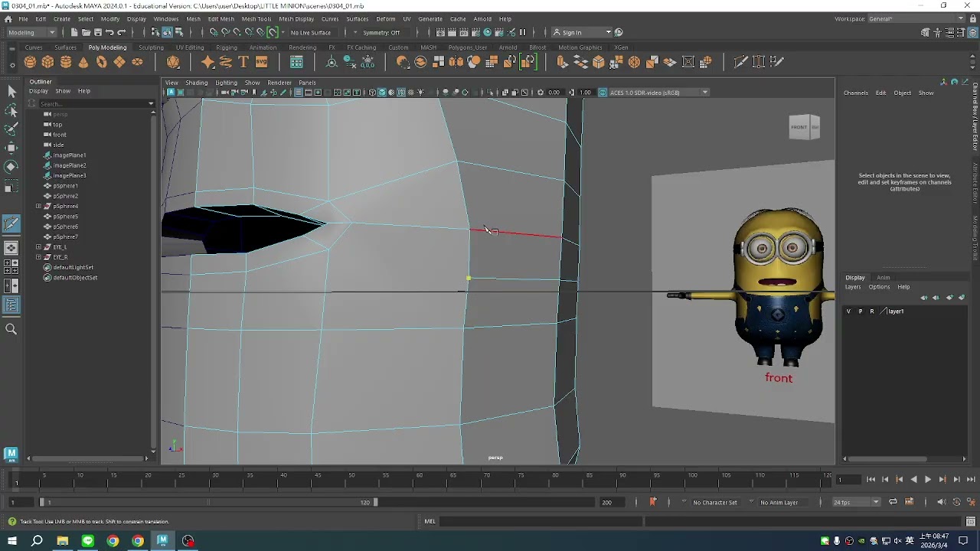Activate the Lasso Select tool
This screenshot has height=551, width=980.
[11, 110]
